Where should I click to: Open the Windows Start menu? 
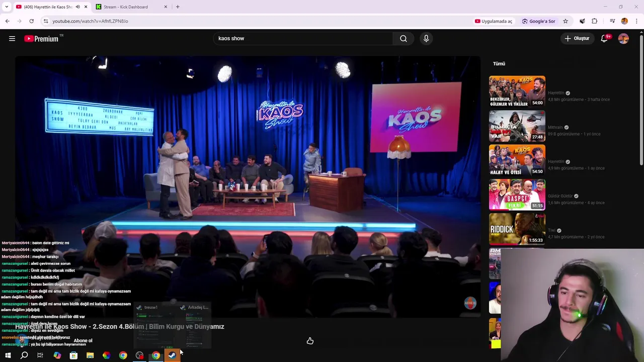pyautogui.click(x=8, y=355)
